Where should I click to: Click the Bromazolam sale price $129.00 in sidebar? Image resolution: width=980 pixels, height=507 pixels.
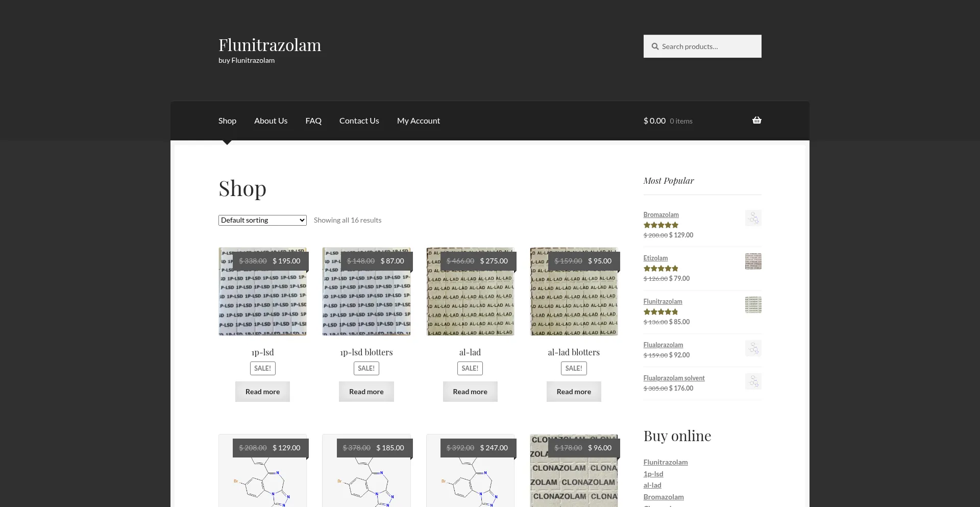(x=681, y=235)
